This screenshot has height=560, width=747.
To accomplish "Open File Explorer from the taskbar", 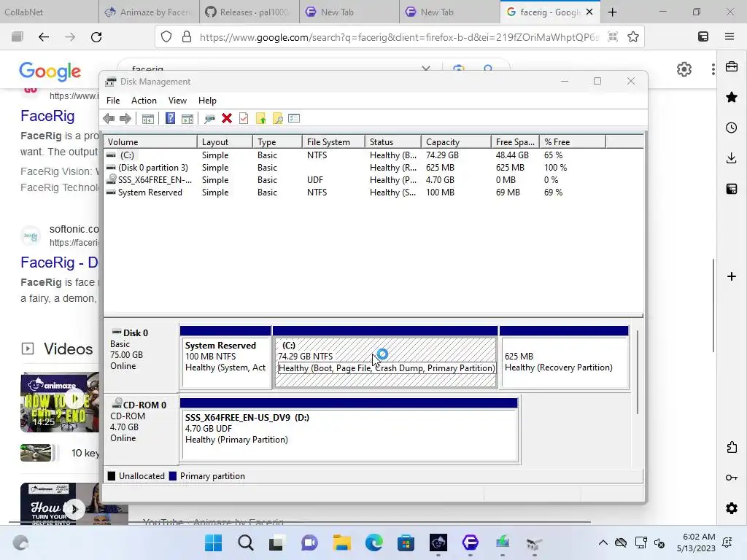I will coord(341,542).
